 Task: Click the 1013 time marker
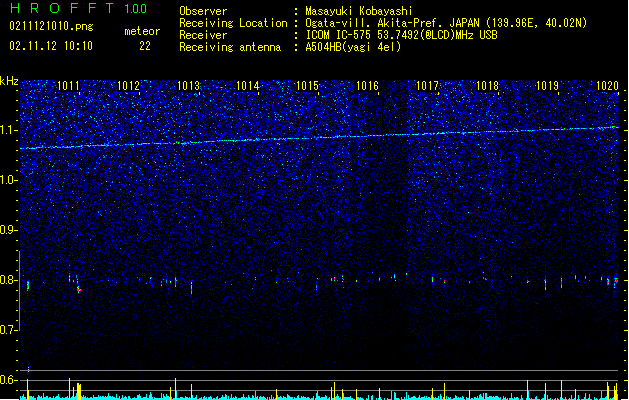188,86
